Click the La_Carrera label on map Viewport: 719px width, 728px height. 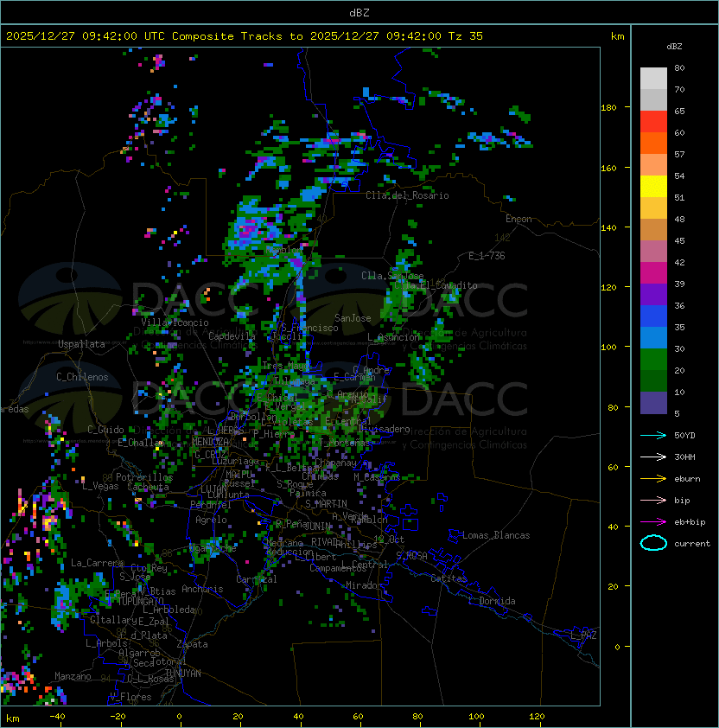tap(98, 563)
